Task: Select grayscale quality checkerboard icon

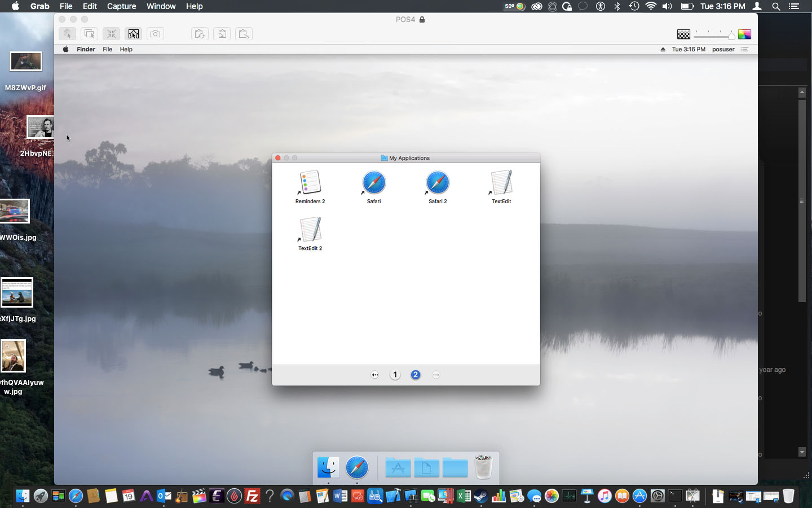Action: click(683, 34)
